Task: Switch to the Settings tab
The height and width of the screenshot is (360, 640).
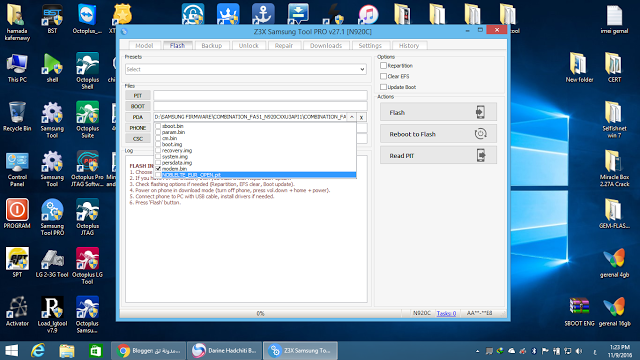Action: 370,45
